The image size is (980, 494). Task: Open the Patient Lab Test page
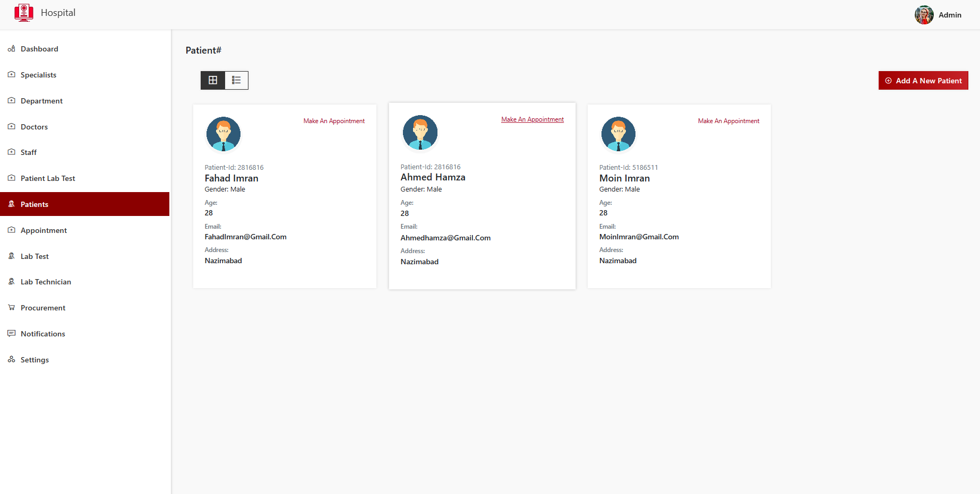(48, 178)
